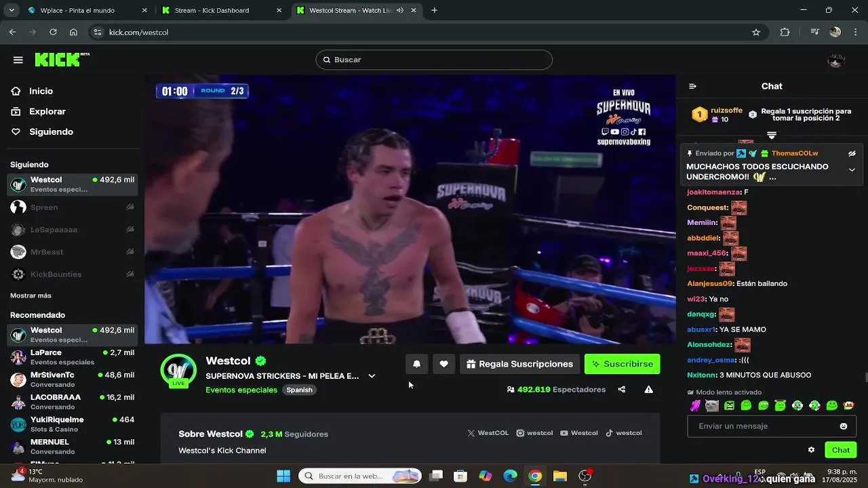Viewport: 868px width, 488px height.
Task: Open LACOBRAAA recommended channel
Action: coord(73,402)
